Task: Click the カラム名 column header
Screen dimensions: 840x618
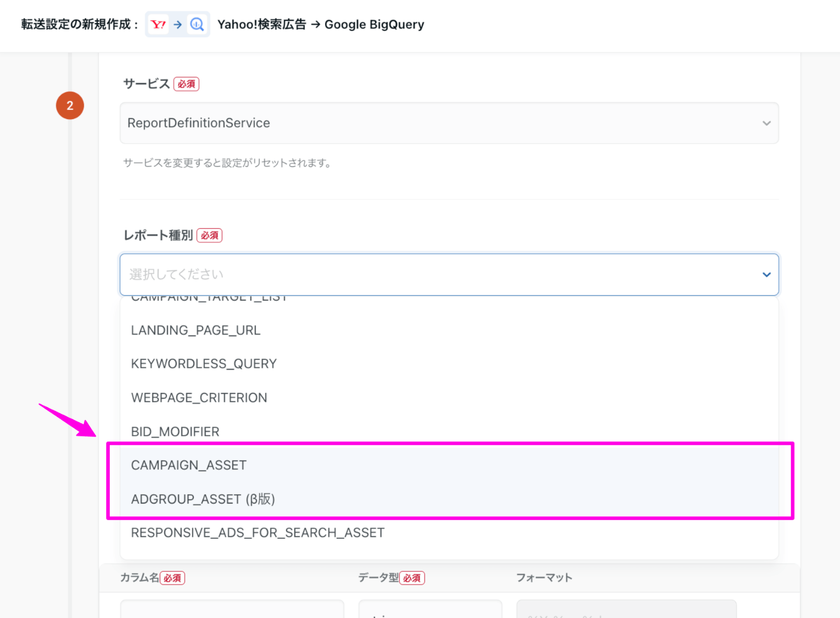Action: point(140,578)
